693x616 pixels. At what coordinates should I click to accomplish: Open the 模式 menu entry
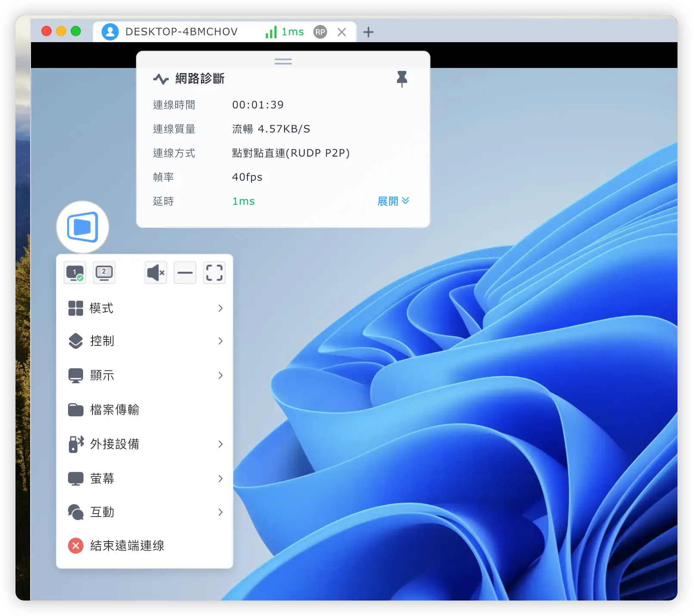(145, 308)
